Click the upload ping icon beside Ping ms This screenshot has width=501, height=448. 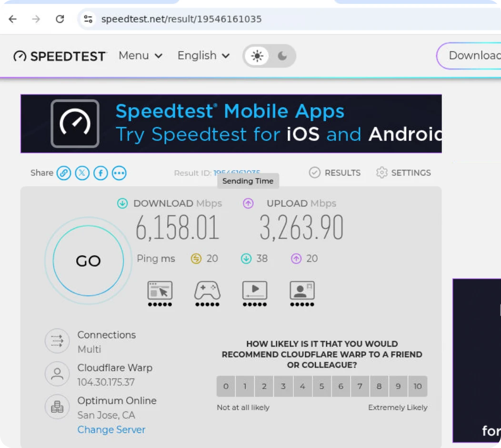(296, 259)
